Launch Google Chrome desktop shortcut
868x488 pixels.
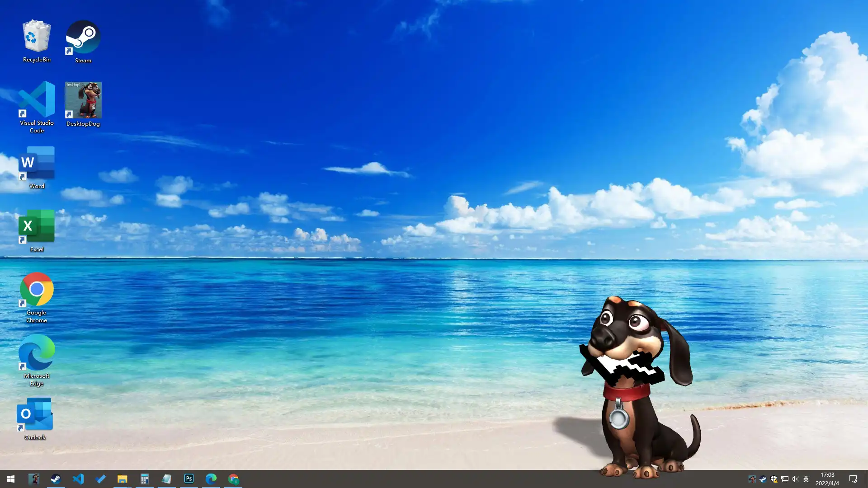(36, 290)
